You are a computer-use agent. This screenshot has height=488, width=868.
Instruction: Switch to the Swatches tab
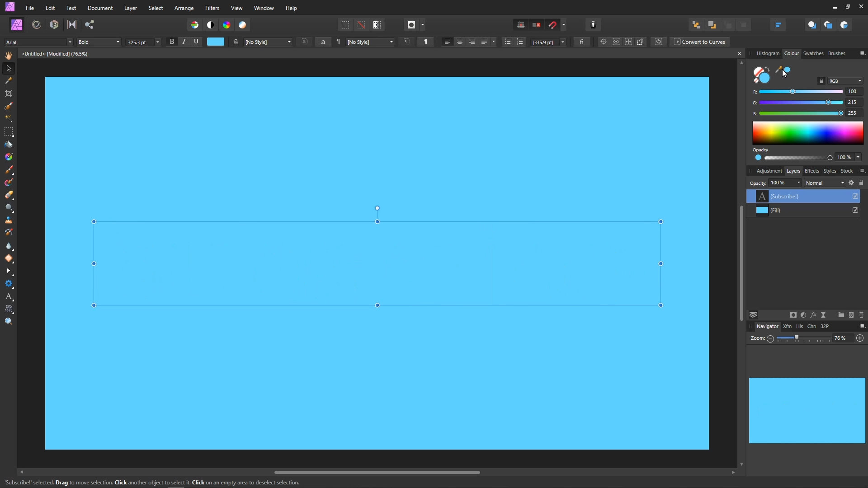click(x=813, y=53)
